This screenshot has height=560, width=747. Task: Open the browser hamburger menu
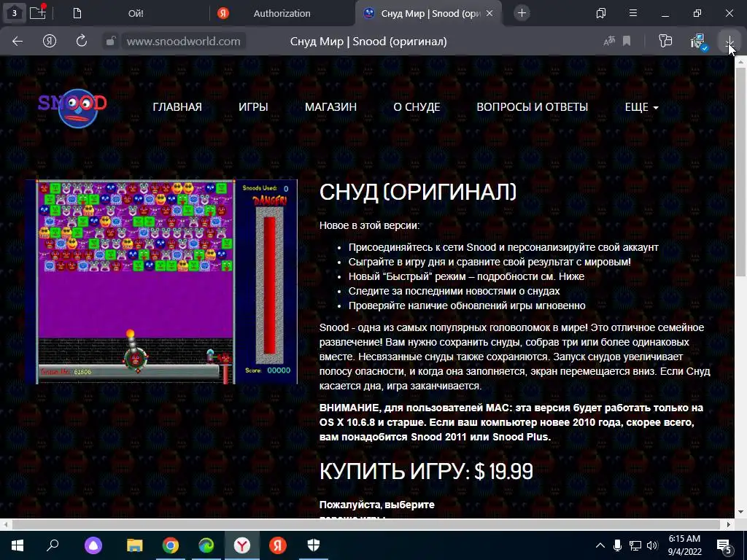[633, 13]
